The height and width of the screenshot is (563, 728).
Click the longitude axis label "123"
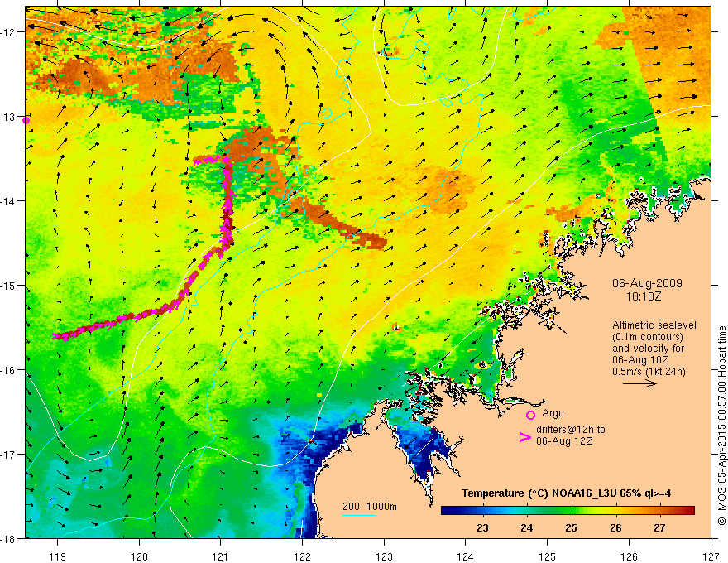click(x=384, y=556)
